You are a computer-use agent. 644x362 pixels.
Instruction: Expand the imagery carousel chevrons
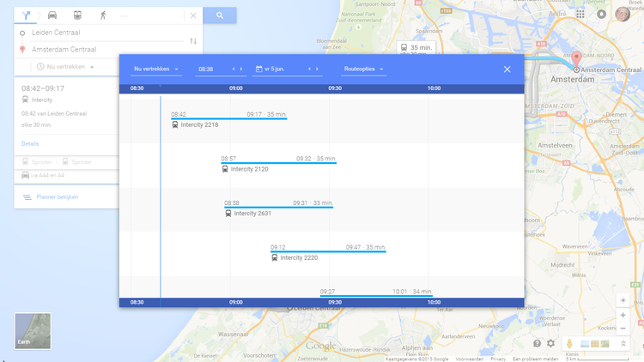pos(623,344)
